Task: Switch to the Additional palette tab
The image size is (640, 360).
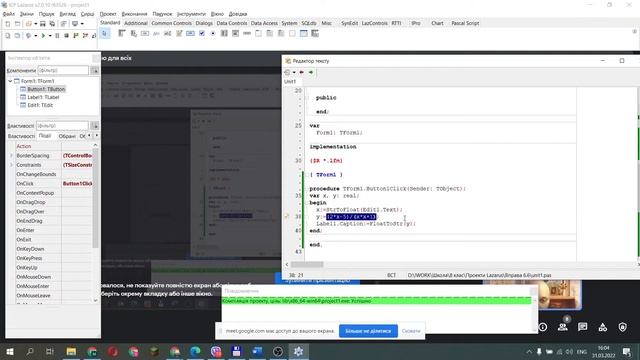Action: point(136,23)
